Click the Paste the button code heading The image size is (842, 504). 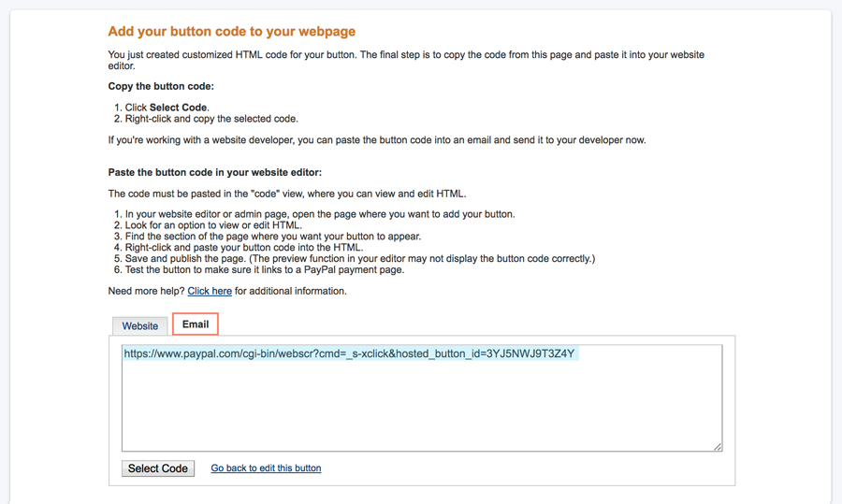(x=215, y=172)
